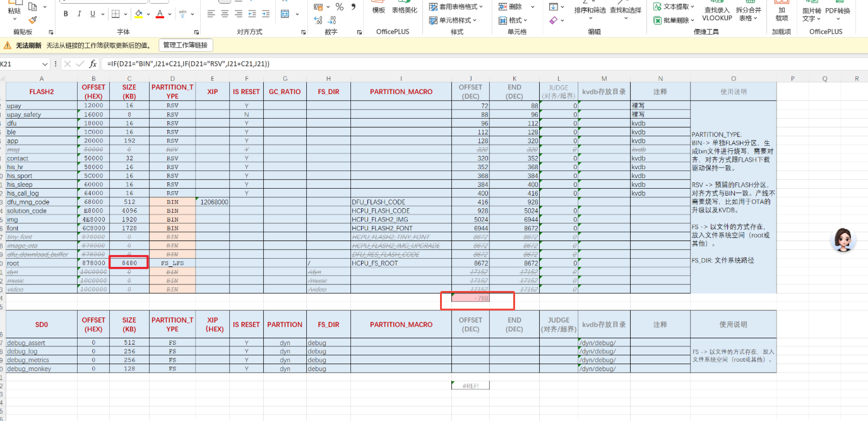Open the font color dropdown arrow
This screenshot has height=421, width=868.
(170, 14)
